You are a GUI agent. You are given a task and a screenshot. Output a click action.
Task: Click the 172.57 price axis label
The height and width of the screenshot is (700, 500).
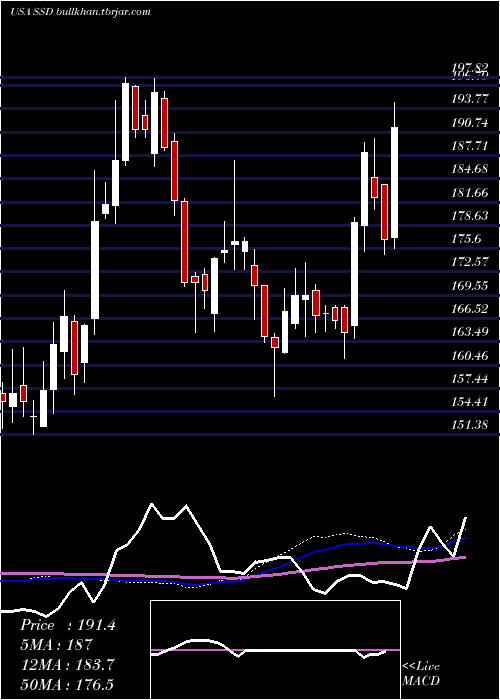(x=470, y=262)
